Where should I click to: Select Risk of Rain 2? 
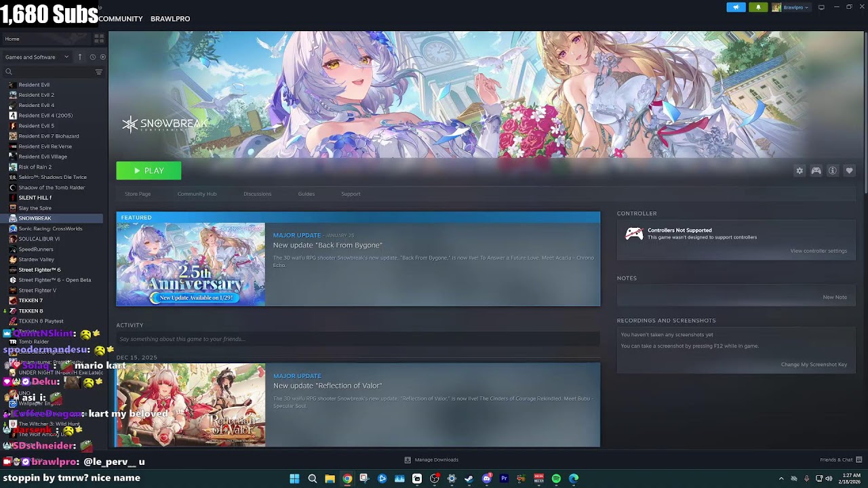[x=35, y=167]
